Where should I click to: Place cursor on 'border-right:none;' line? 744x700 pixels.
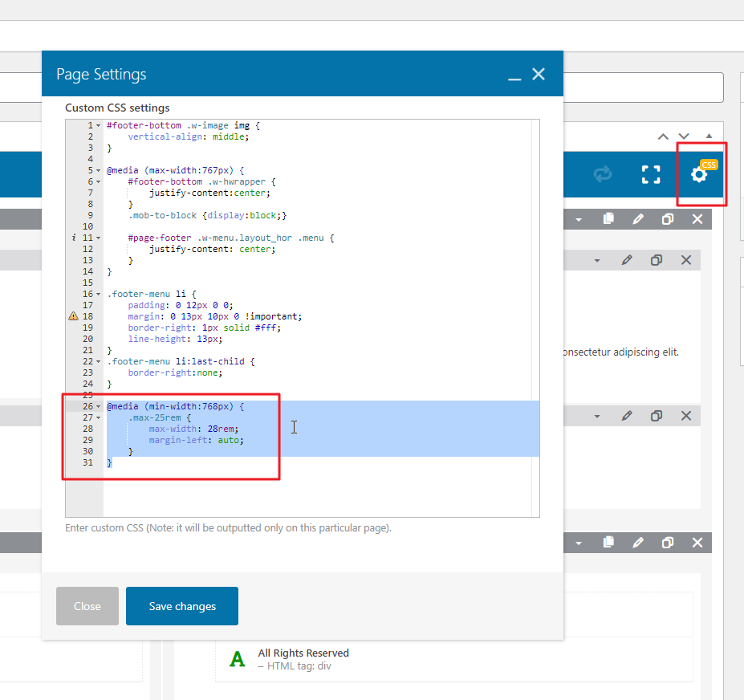(x=175, y=372)
